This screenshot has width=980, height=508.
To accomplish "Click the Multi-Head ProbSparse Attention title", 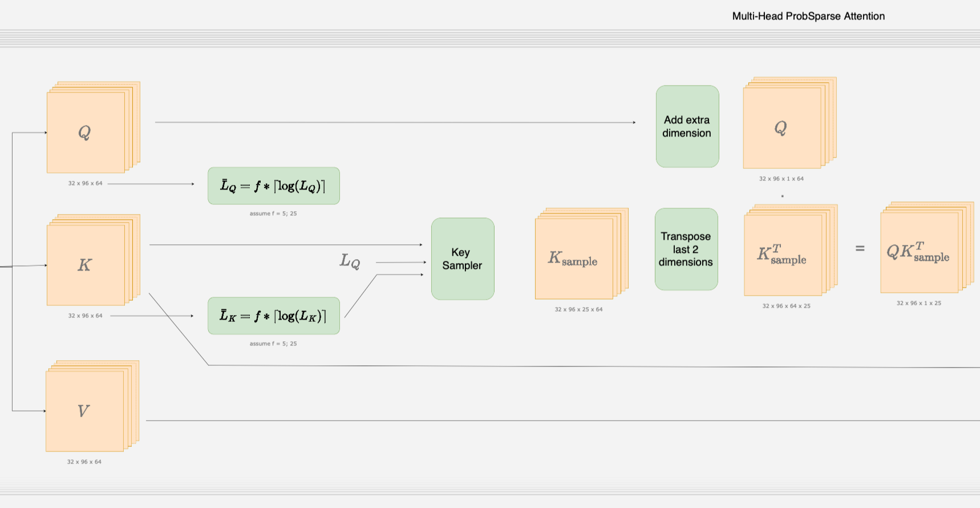I will click(808, 16).
